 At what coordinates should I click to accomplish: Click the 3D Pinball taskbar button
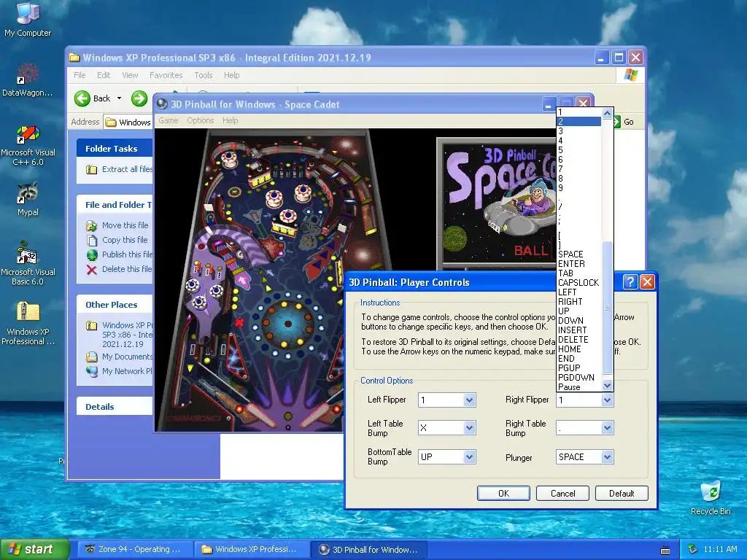click(370, 550)
